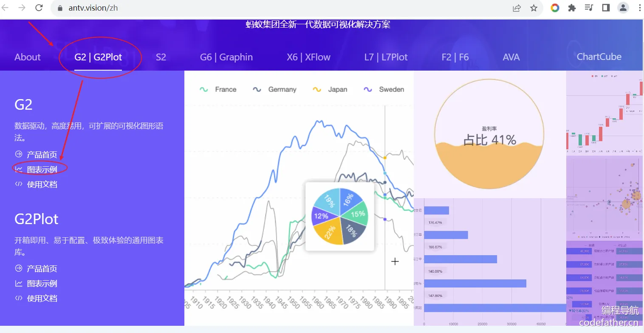The image size is (644, 333).
Task: Select the L7 | L7Plot tab
Action: coord(386,57)
